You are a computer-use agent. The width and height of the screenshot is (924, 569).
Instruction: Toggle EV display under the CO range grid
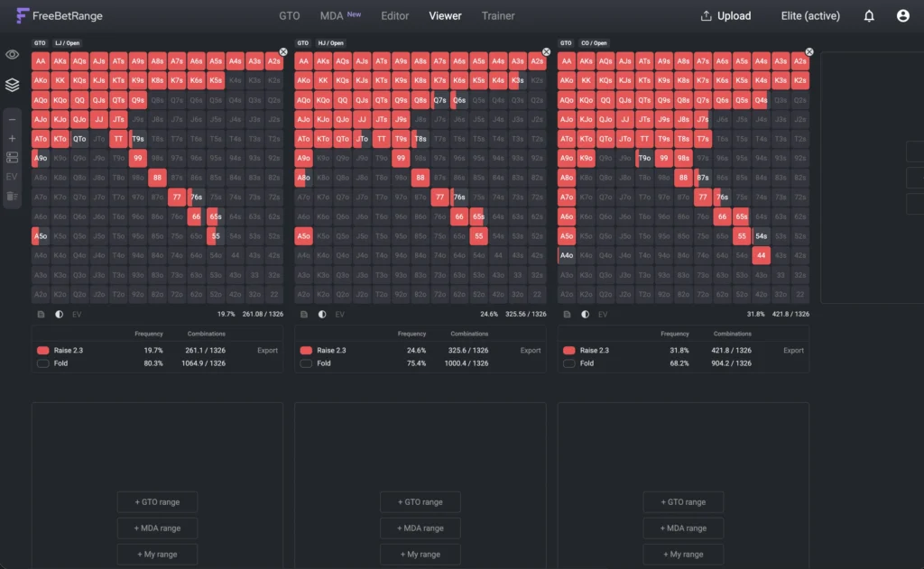tap(603, 314)
